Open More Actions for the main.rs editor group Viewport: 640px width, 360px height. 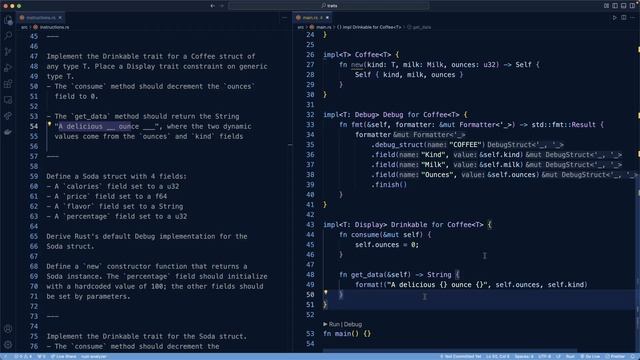pos(633,18)
